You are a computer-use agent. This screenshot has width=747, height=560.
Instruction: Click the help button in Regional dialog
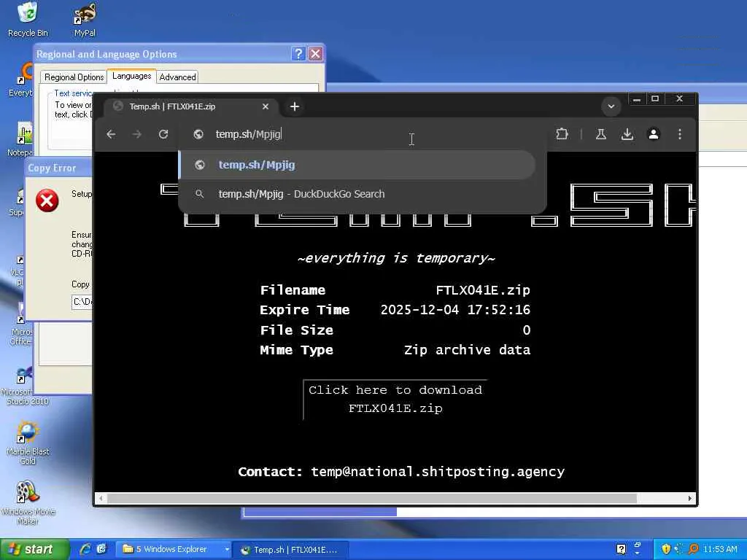coord(298,54)
